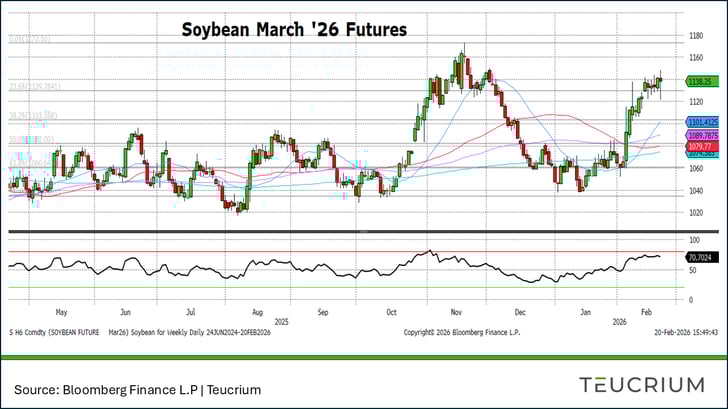728x409 pixels.
Task: Click the green 1138.25 last price tag
Action: [x=700, y=80]
